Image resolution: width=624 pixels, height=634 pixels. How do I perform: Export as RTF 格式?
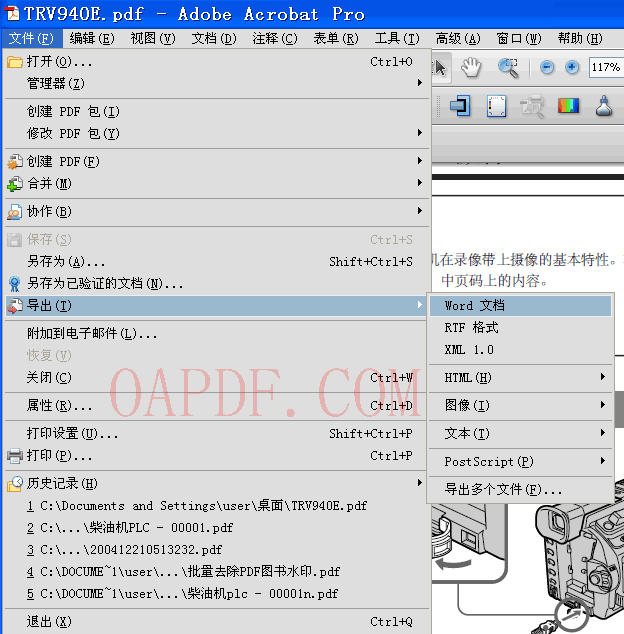520,328
